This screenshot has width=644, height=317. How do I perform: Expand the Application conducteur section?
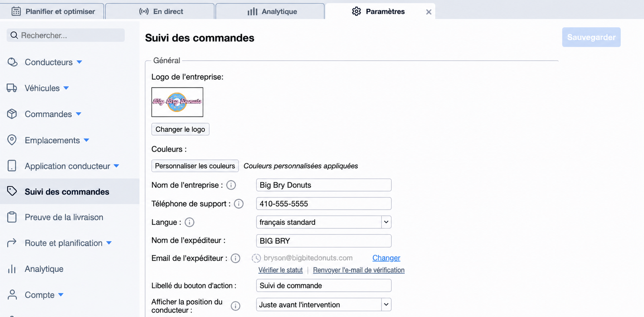pos(116,166)
